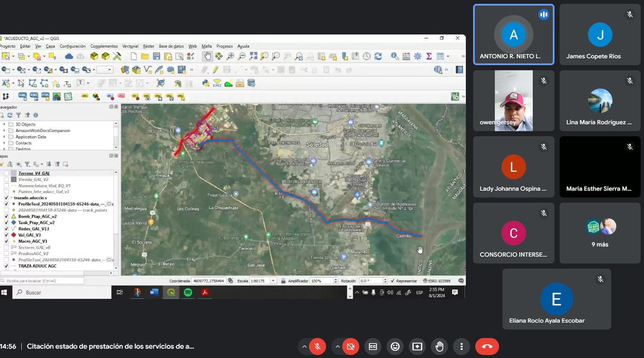Expand the Application Data tree item
644x358 pixels.
(x=5, y=137)
